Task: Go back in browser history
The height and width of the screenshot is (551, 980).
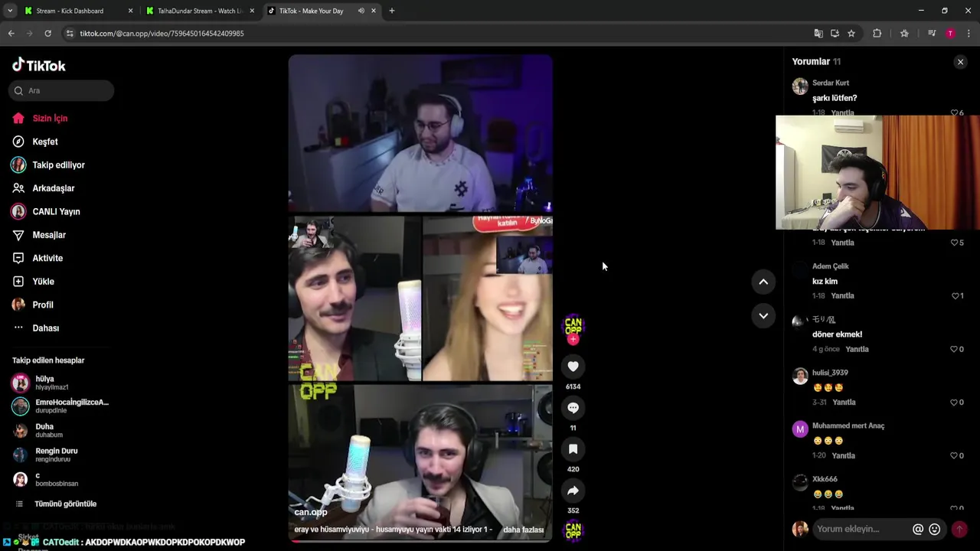Action: coord(11,34)
